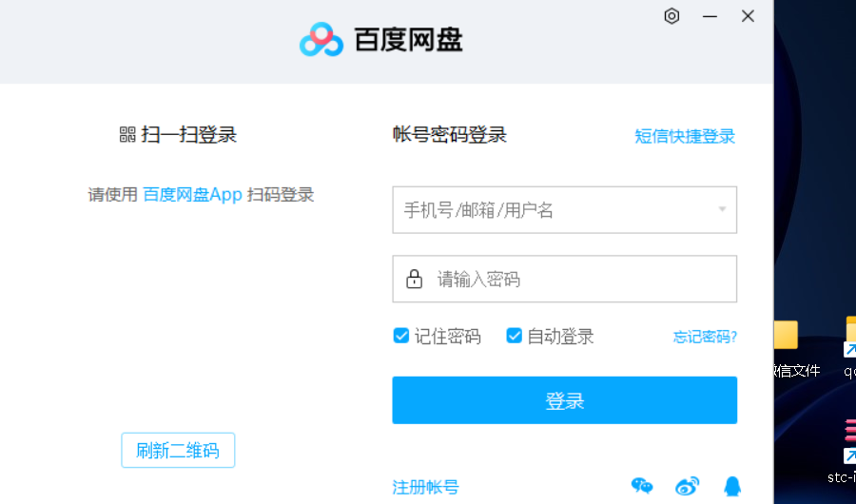Minimize the Baidu Netdisk login window
This screenshot has width=856, height=504.
point(710,16)
